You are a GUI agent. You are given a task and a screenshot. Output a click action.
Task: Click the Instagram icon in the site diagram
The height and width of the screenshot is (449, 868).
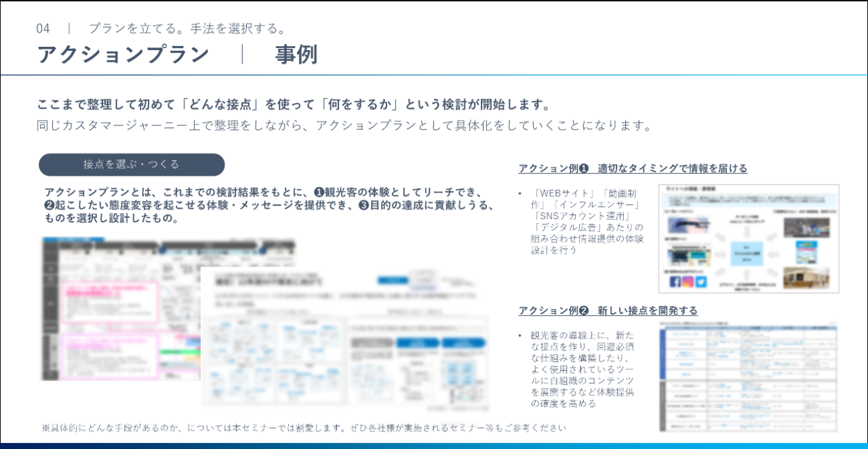688,281
